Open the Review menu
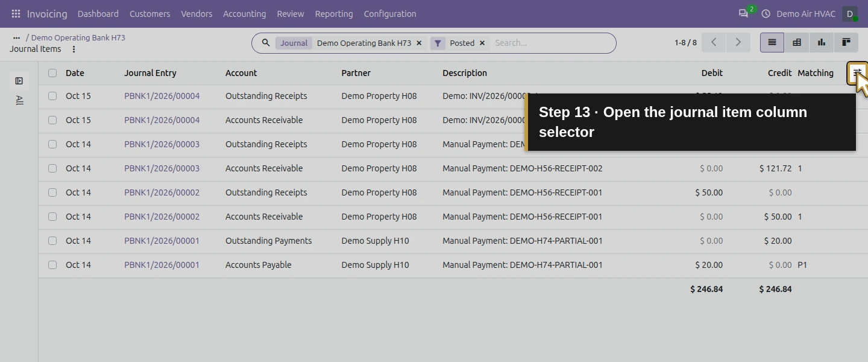The height and width of the screenshot is (362, 868). click(x=291, y=13)
